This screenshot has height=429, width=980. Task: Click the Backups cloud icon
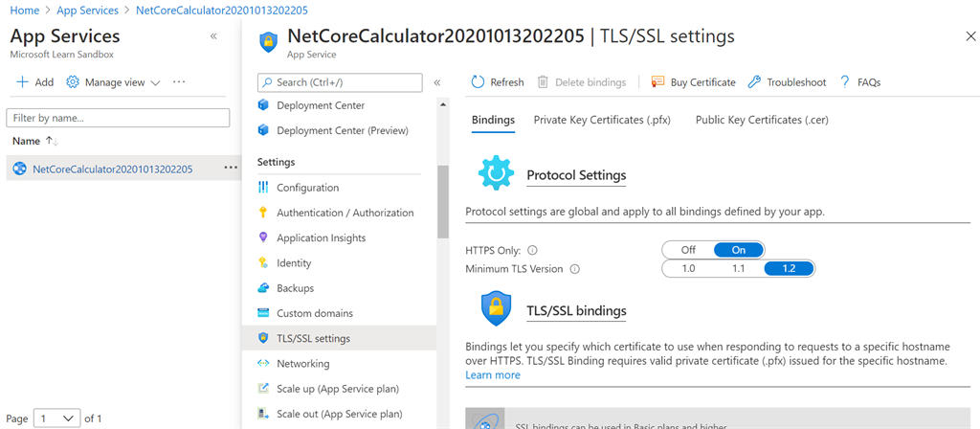pyautogui.click(x=263, y=288)
